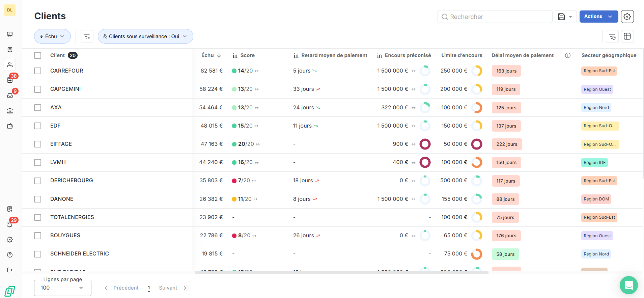Open the tasks note icon in lower sidebar

point(10,209)
